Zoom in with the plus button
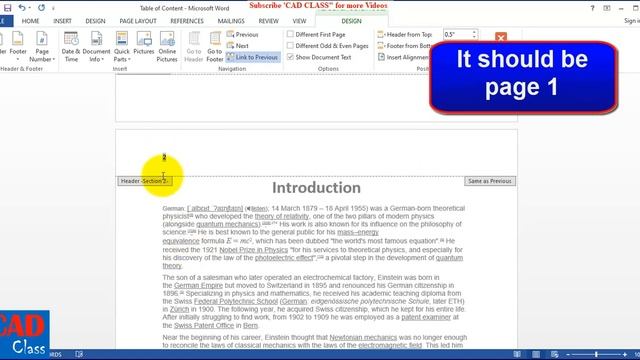Image resolution: width=640 pixels, height=360 pixels. [624, 355]
